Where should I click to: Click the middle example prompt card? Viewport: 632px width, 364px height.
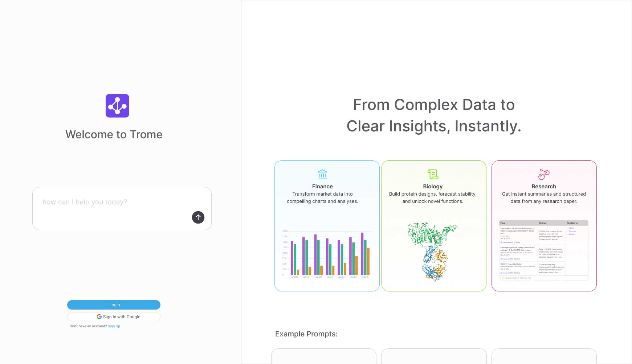click(x=434, y=356)
